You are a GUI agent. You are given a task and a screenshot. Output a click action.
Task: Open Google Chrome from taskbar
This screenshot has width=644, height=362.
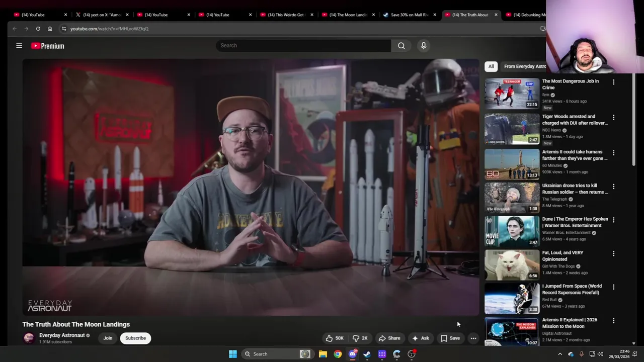338,354
